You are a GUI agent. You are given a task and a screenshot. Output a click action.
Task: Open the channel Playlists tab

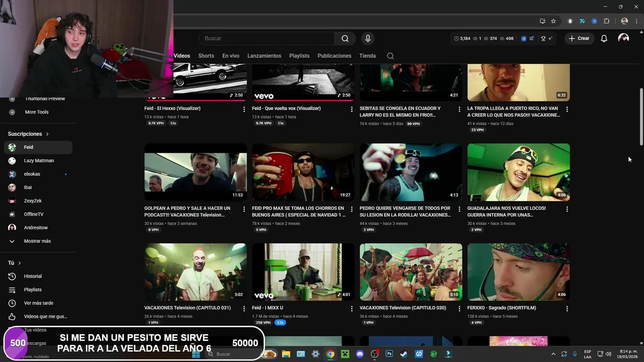pyautogui.click(x=299, y=56)
